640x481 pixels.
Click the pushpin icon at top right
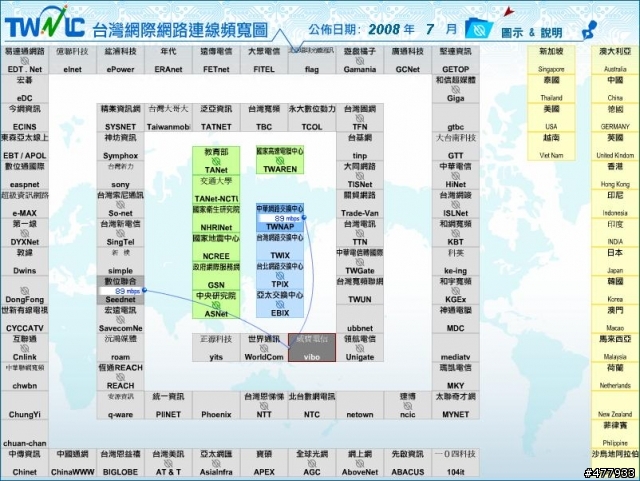[x=589, y=29]
